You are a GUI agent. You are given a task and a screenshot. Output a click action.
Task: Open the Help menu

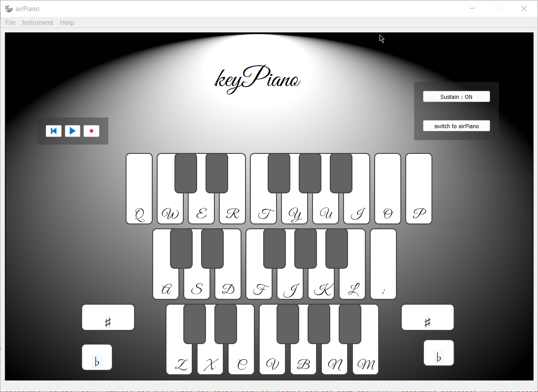point(67,23)
